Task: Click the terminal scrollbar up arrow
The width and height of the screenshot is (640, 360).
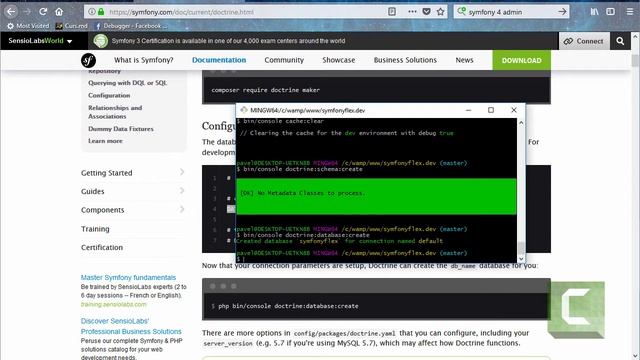Action: [x=521, y=122]
